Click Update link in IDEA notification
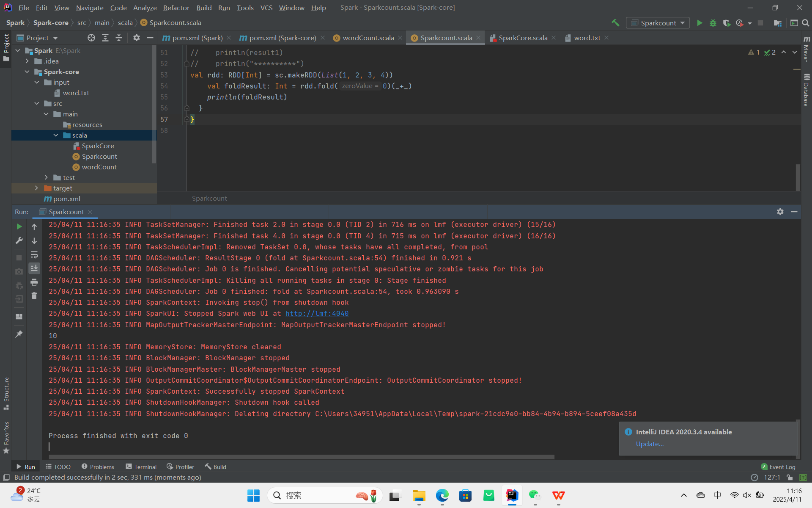The height and width of the screenshot is (508, 812). click(x=650, y=444)
